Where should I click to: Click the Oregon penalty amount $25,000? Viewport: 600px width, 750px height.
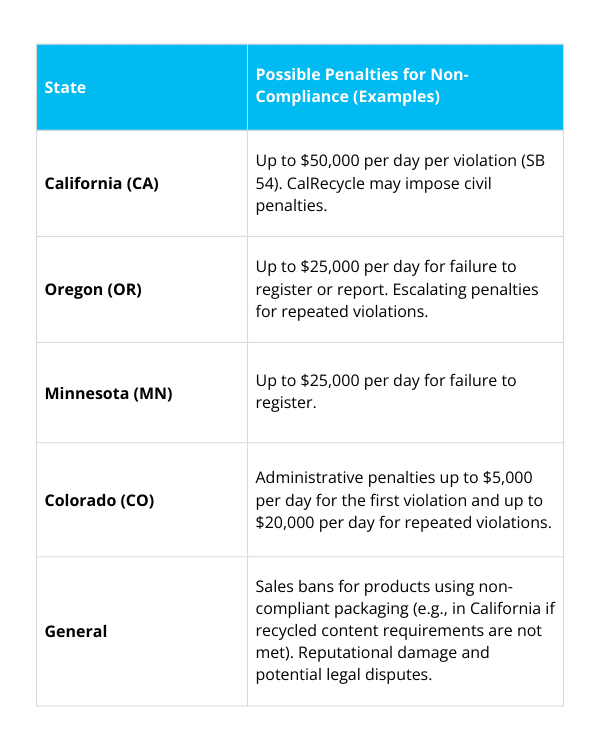coord(324,267)
